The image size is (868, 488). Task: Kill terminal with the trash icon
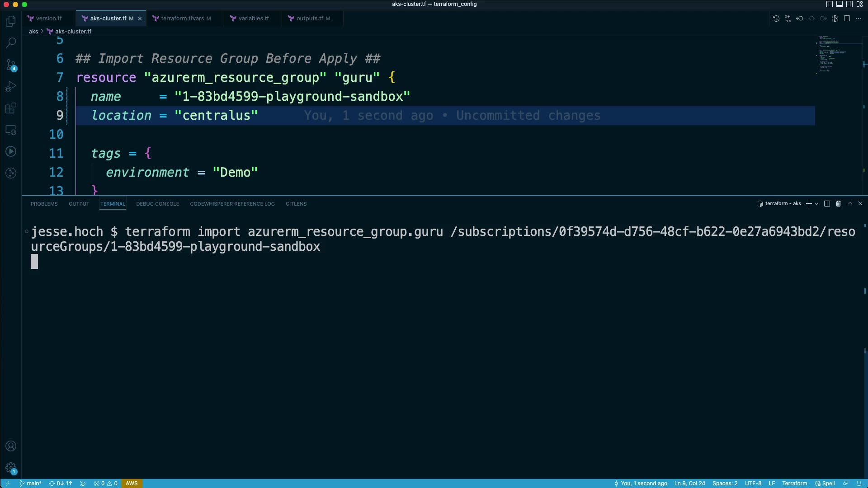click(838, 204)
